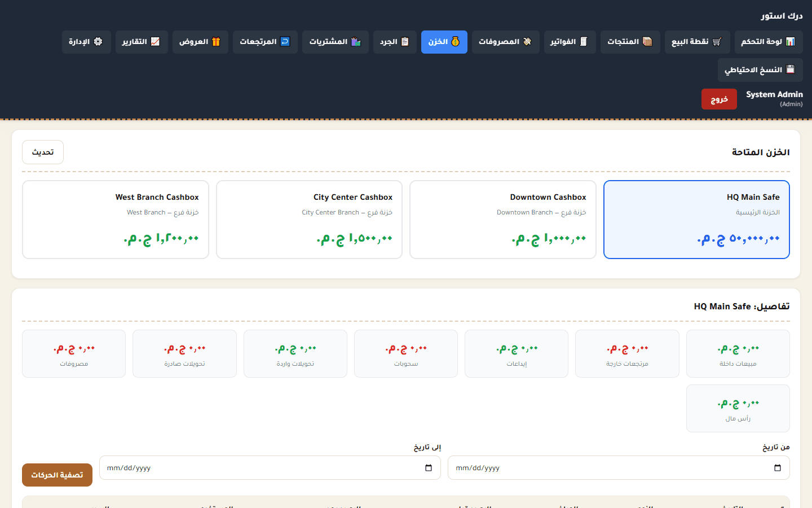Click the تحويلات صادرة summary tile
Image resolution: width=812 pixels, height=508 pixels.
click(x=184, y=354)
